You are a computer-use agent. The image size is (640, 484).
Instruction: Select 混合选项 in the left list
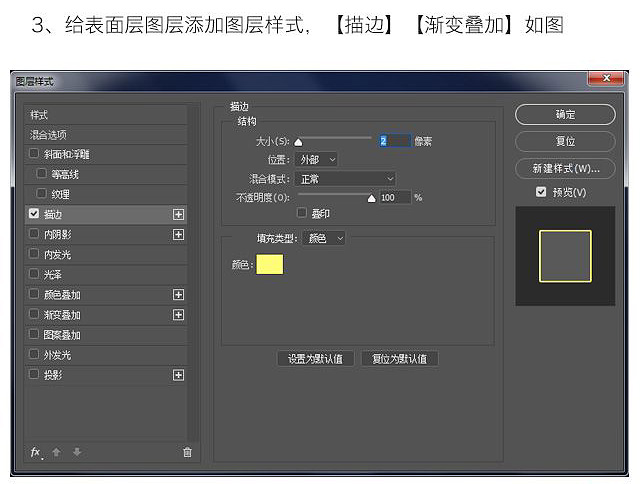pyautogui.click(x=106, y=135)
